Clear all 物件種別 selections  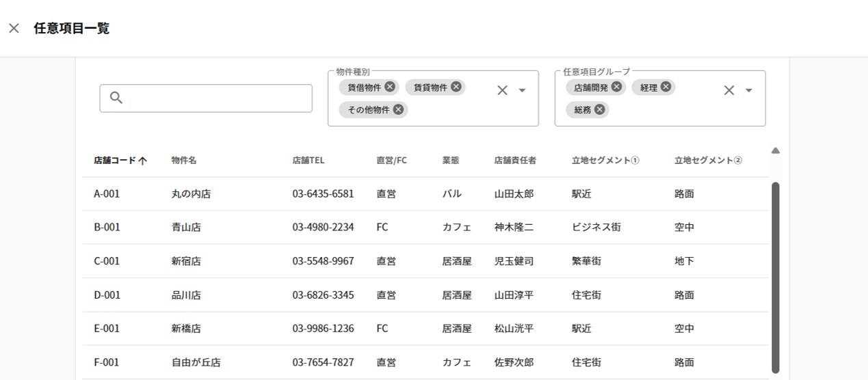(x=502, y=90)
